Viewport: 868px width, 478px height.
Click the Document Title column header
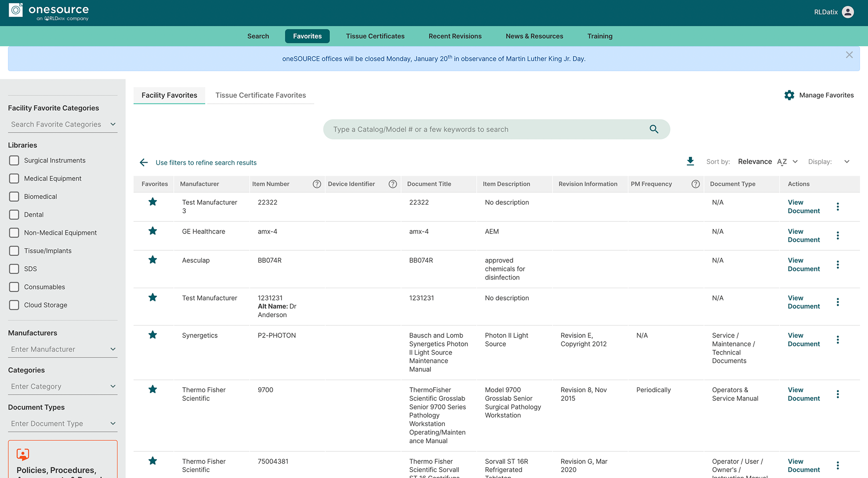click(x=429, y=184)
